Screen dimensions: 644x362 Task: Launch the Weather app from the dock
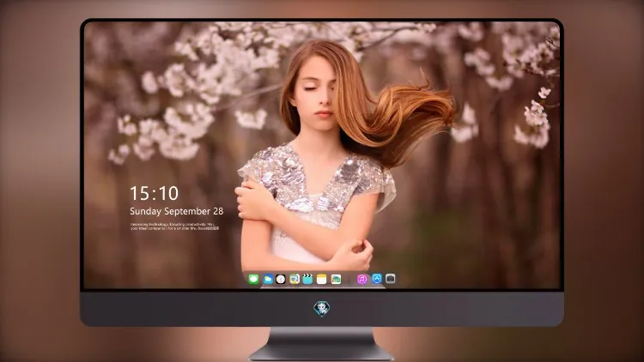(x=267, y=279)
